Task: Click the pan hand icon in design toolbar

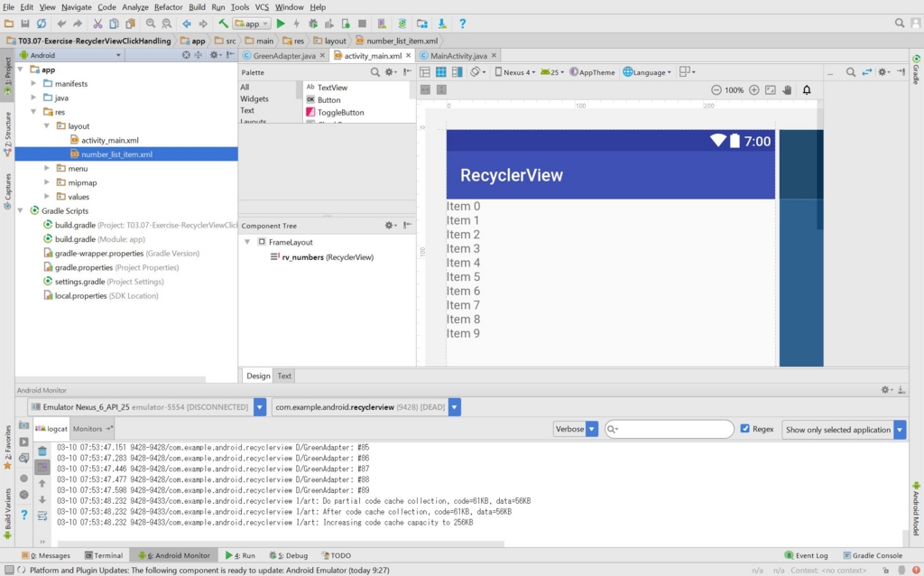Action: coord(787,90)
